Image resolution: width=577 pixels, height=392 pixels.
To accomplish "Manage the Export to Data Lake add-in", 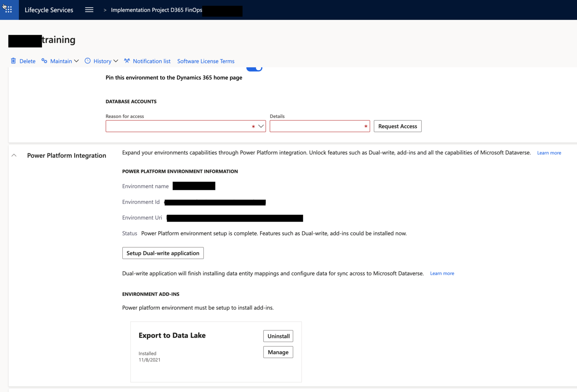I will click(x=278, y=352).
